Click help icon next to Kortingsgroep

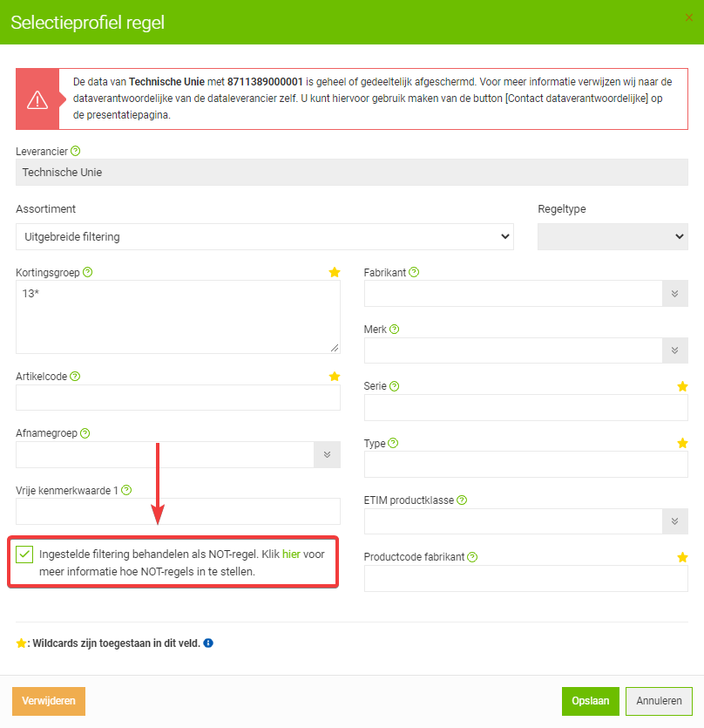[87, 272]
